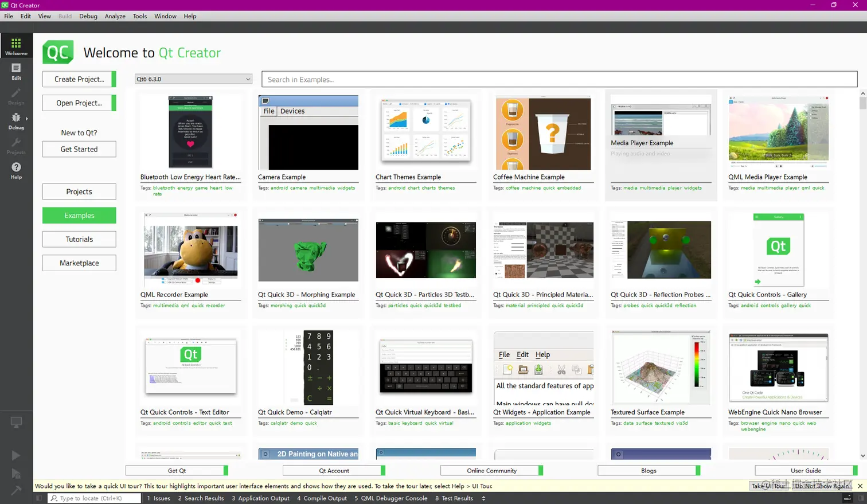Open the Search Results output pane
Viewport: 867px width, 504px height.
pyautogui.click(x=201, y=498)
